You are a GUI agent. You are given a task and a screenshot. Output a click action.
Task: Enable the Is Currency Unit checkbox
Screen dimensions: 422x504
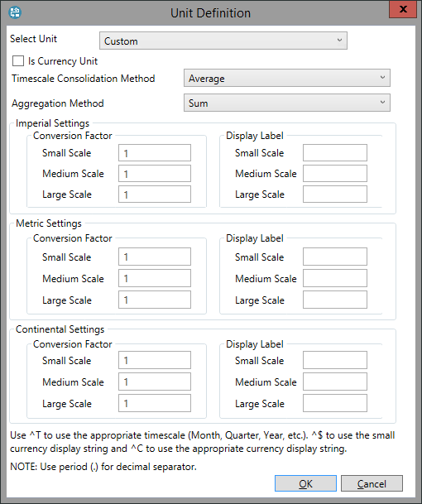[18, 60]
